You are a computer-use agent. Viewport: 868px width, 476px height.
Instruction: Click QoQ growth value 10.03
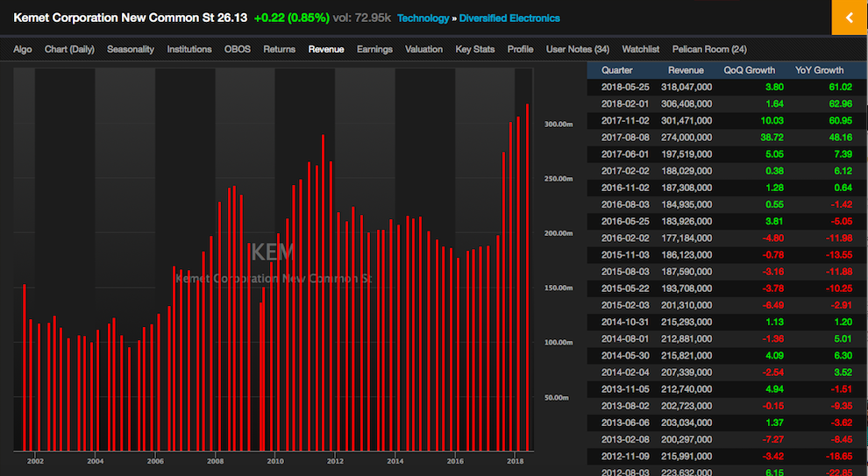click(x=772, y=121)
